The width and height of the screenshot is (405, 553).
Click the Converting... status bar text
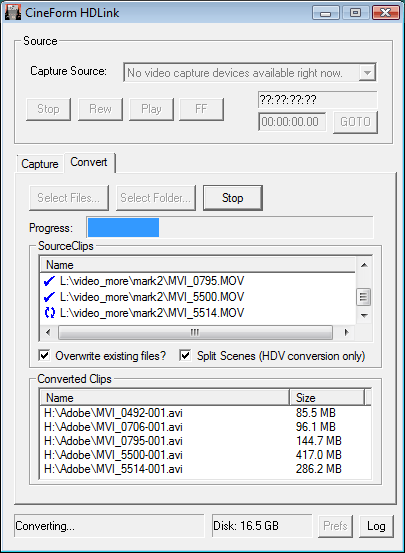[45, 526]
